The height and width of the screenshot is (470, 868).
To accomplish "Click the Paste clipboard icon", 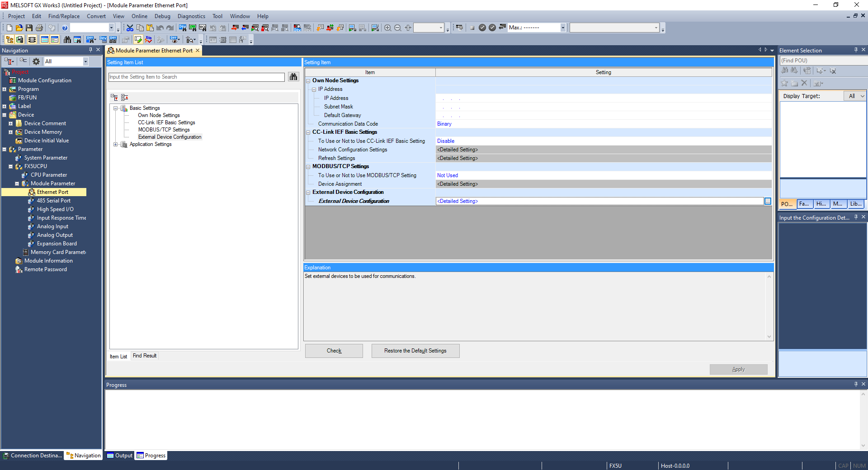I will (x=150, y=28).
